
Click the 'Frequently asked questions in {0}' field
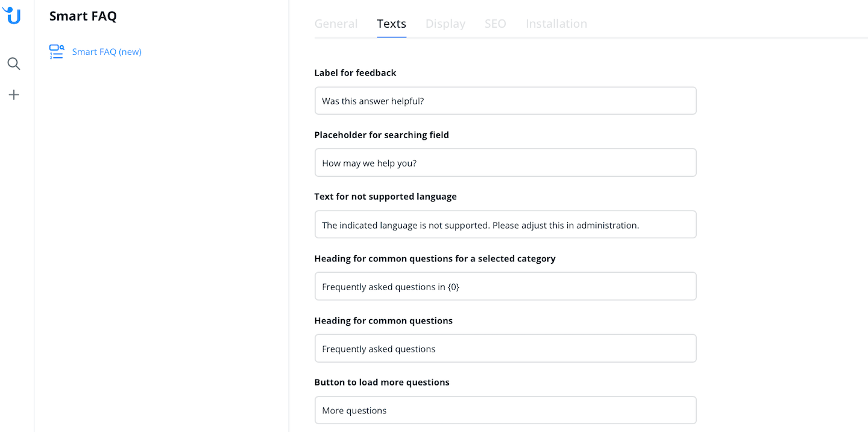coord(505,287)
